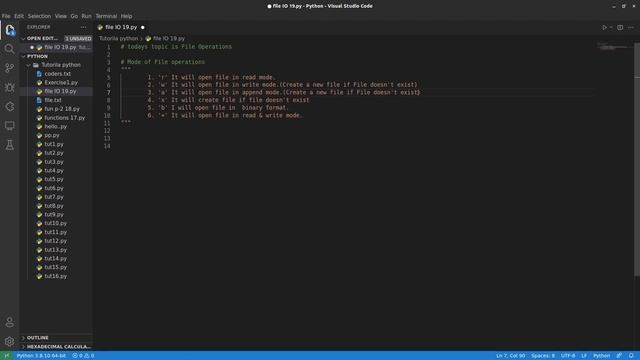Image resolution: width=640 pixels, height=360 pixels.
Task: Open errors and warnings count in status bar
Action: (x=83, y=356)
